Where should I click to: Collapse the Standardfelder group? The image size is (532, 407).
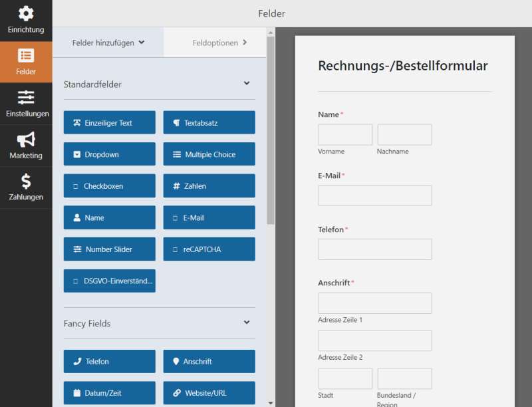[247, 83]
